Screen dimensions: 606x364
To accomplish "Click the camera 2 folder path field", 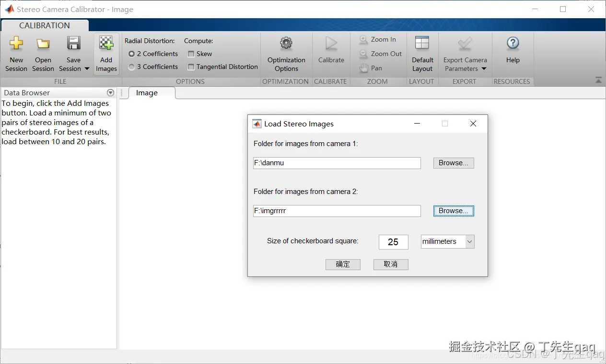I will pos(337,211).
